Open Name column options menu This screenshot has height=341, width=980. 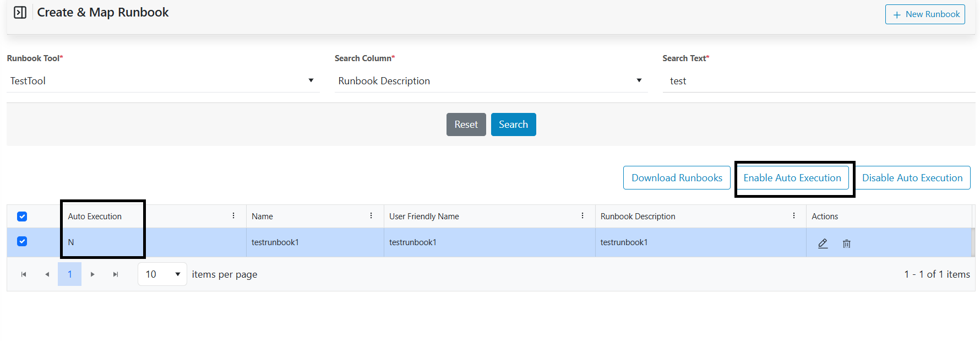pos(371,216)
